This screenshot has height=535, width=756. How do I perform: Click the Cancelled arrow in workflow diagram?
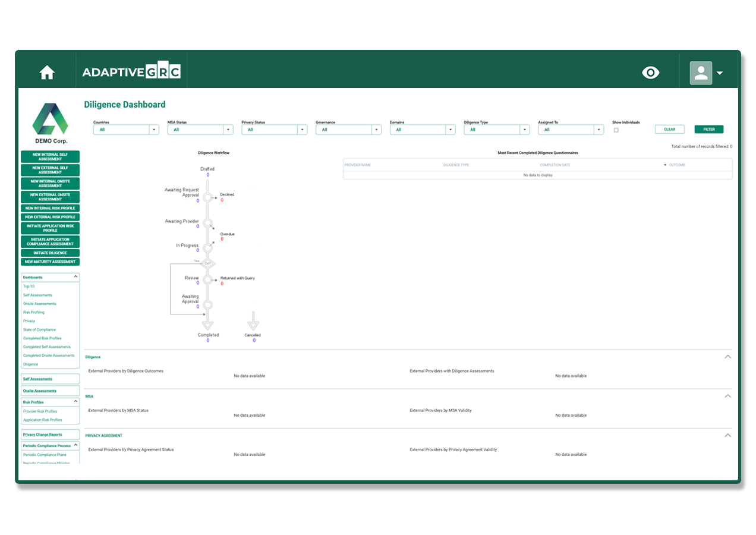(x=253, y=325)
